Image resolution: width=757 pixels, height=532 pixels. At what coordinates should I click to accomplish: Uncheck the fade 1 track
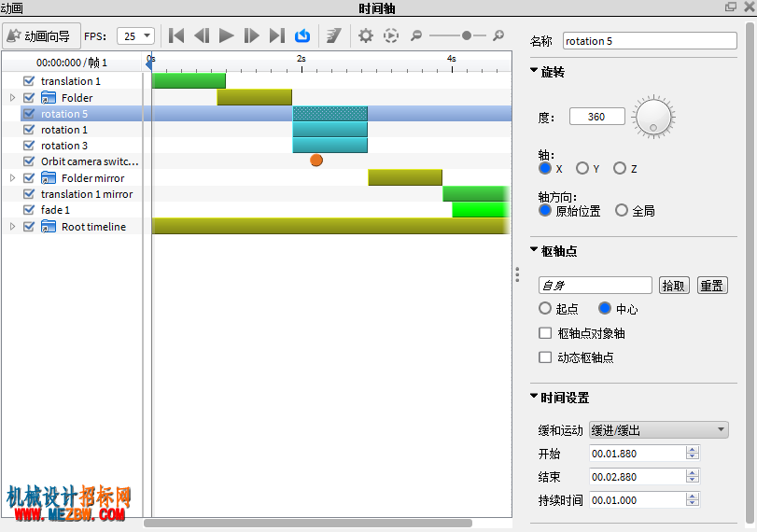point(29,210)
